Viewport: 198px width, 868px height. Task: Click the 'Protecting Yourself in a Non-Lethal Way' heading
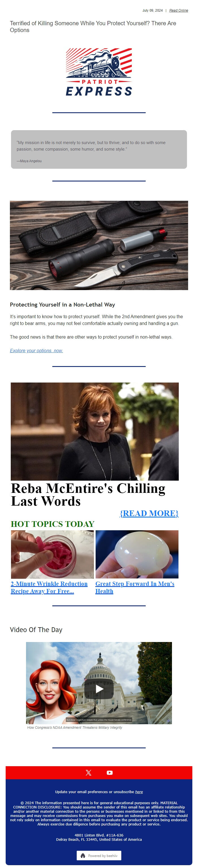coord(62,304)
